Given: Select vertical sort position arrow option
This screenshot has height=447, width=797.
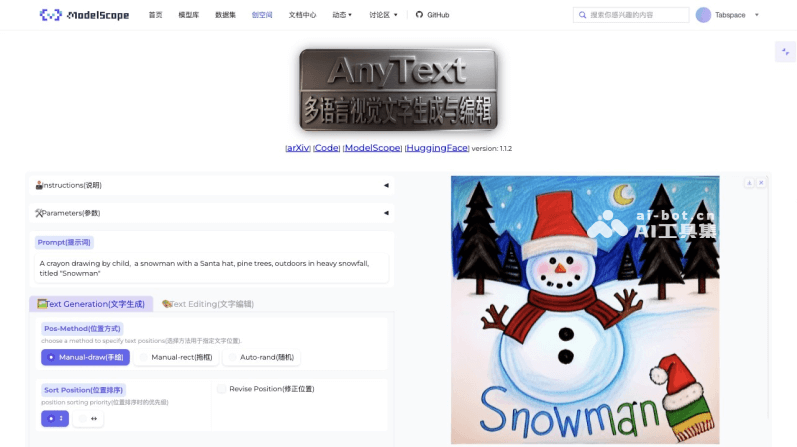Looking at the screenshot, I should click(x=56, y=418).
